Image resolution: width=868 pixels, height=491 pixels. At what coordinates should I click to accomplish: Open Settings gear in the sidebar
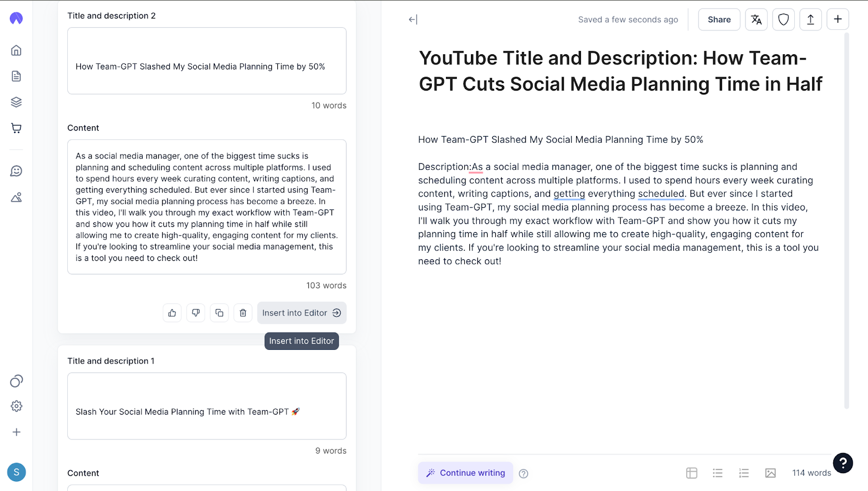click(16, 406)
